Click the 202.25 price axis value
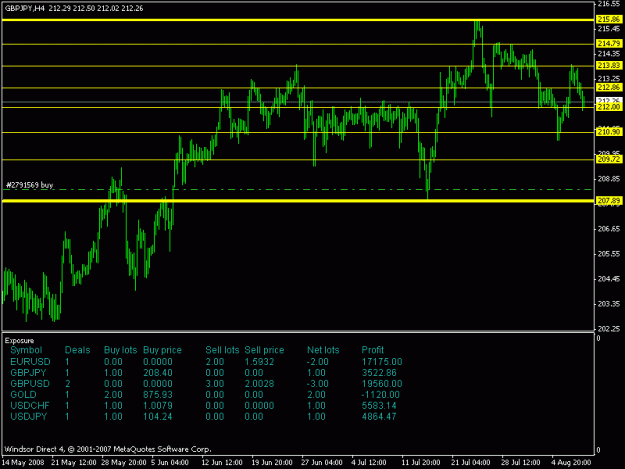Screen dimensions: 625x469 click(609, 329)
